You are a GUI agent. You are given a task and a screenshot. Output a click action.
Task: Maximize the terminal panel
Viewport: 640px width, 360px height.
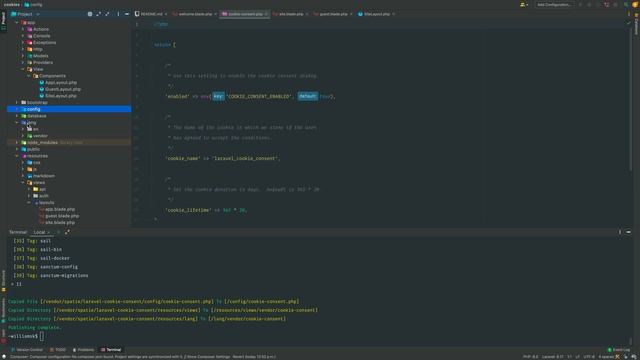pyautogui.click(x=67, y=232)
